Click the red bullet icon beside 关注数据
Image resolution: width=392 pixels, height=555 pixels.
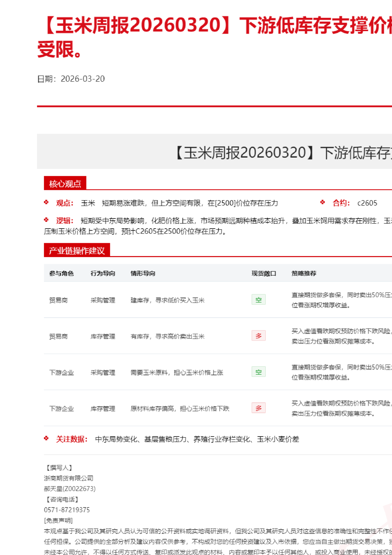46,438
